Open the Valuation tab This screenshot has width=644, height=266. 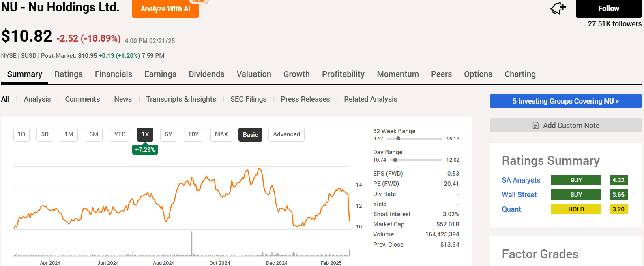tap(254, 74)
